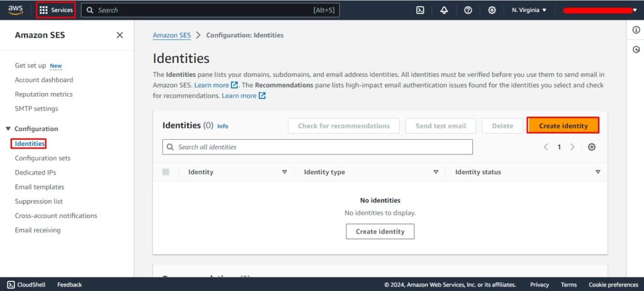Open first Learn more link
644x291 pixels.
216,85
